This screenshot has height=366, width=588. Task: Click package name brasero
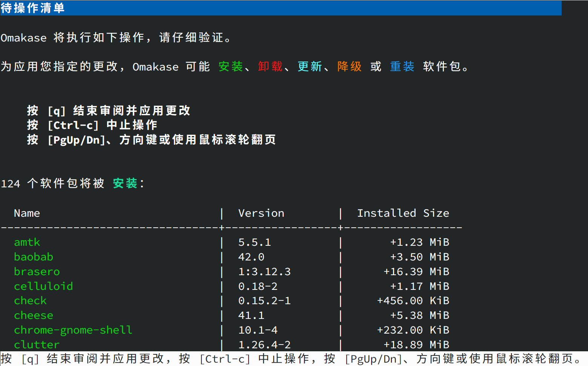point(37,272)
